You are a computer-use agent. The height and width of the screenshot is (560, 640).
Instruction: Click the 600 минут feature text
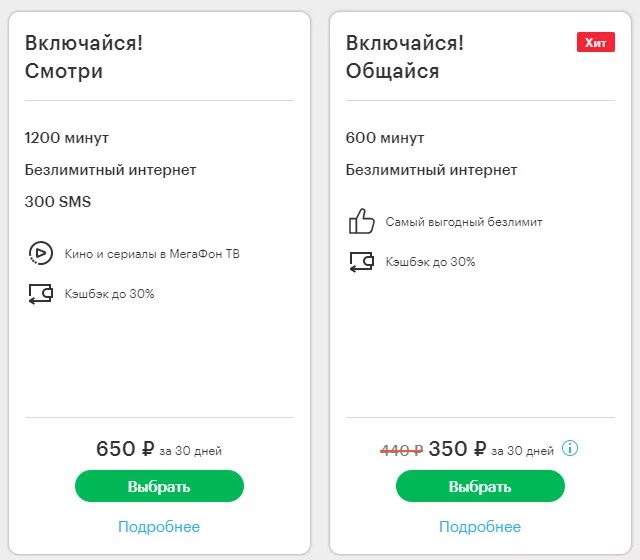[x=385, y=138]
